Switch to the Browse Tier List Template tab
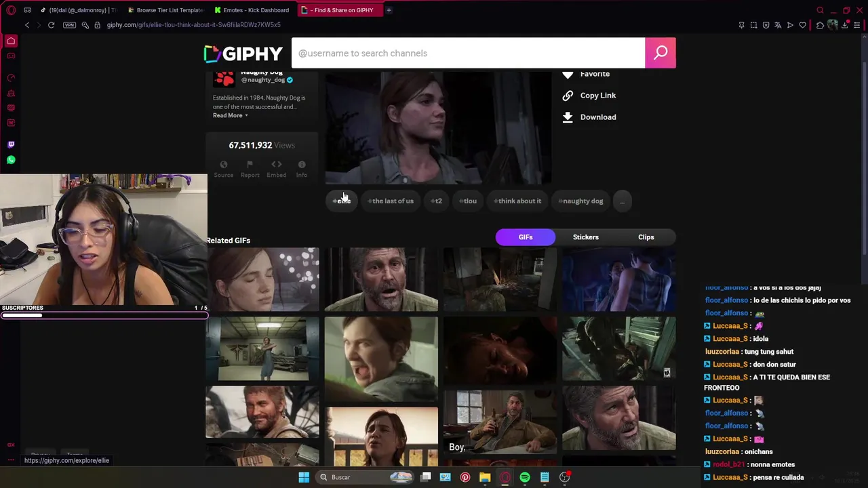 165,10
